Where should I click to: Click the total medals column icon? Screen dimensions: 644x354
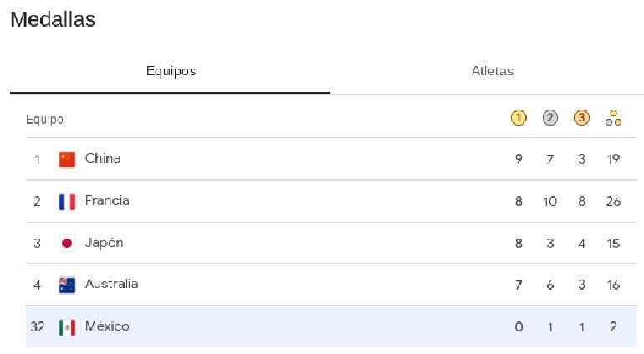click(613, 118)
